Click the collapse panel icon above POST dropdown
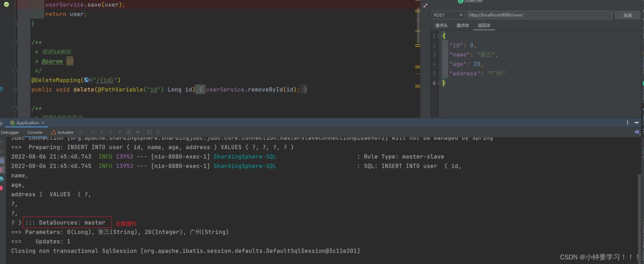The width and height of the screenshot is (644, 264). 426,5
